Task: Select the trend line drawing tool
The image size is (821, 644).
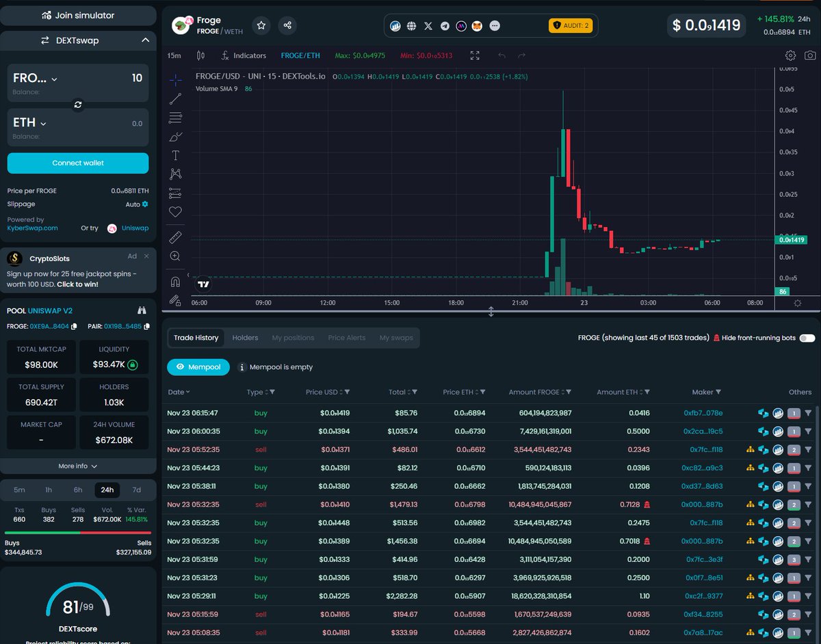Action: tap(175, 98)
